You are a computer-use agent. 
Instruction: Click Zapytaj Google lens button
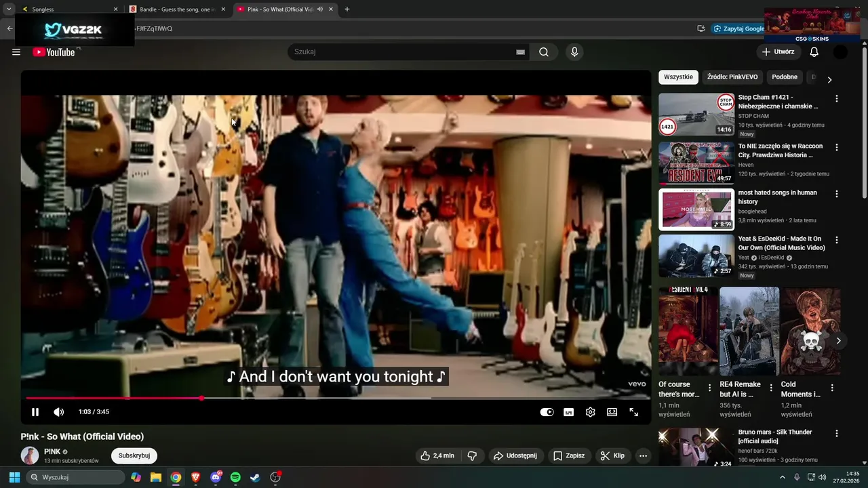tap(738, 28)
